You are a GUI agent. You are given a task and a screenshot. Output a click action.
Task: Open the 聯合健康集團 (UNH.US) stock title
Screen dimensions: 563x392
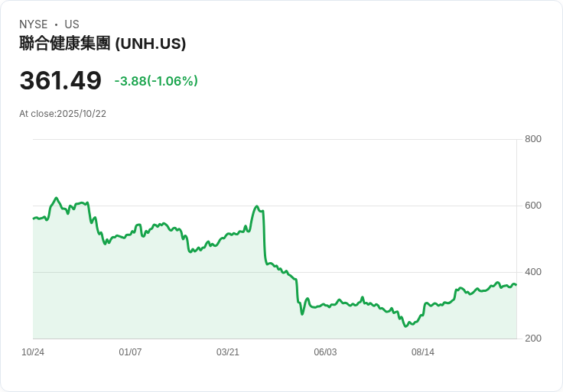[103, 44]
